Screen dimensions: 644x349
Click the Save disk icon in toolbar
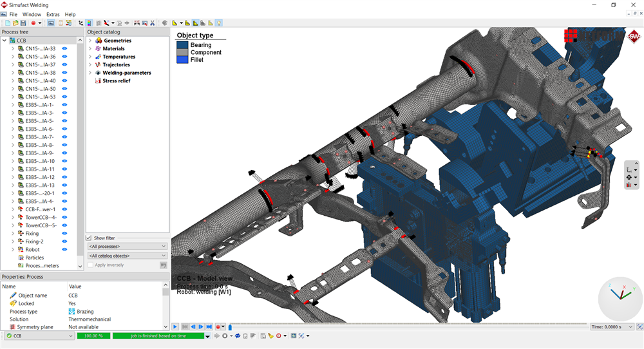pos(23,23)
